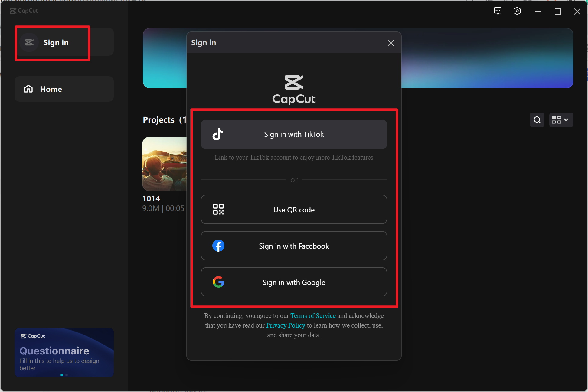Open the Questionnaire banner
The image size is (588, 392).
(x=64, y=352)
